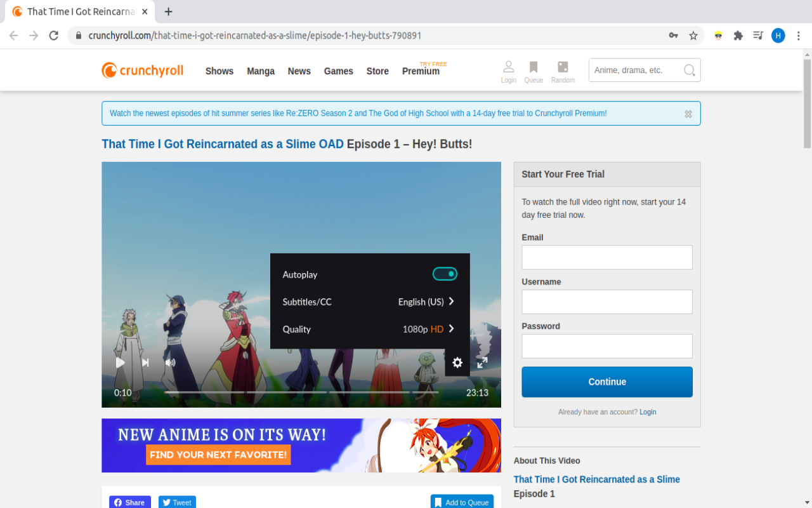Skip to the next episode
The width and height of the screenshot is (812, 508).
point(145,363)
